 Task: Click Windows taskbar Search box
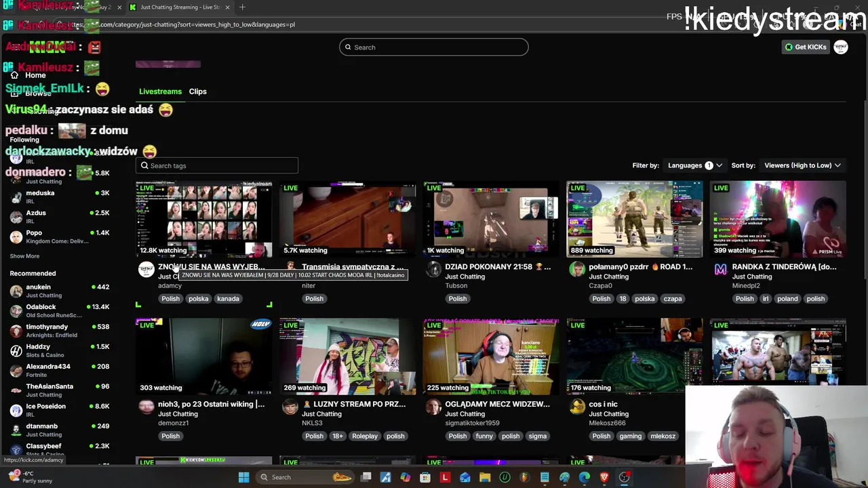tap(306, 477)
